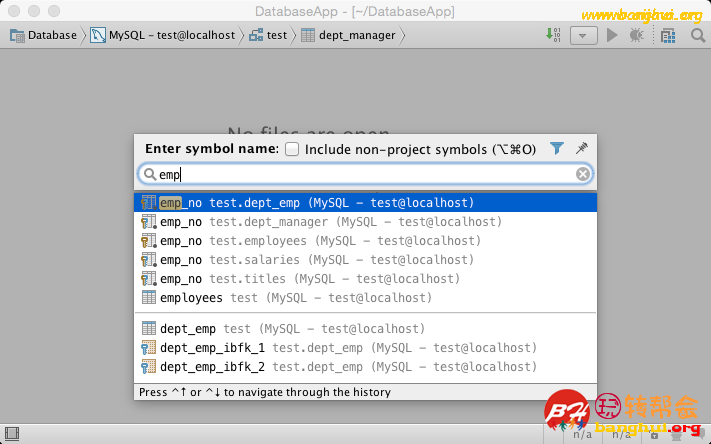
Task: Click the Run play icon
Action: click(x=612, y=35)
